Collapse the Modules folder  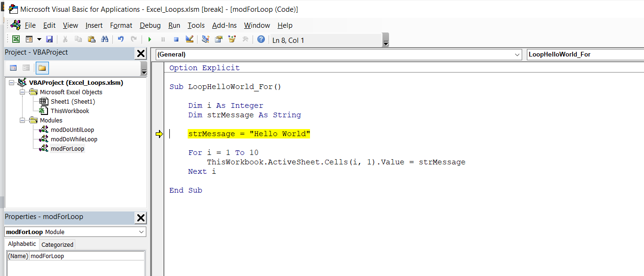pyautogui.click(x=22, y=120)
